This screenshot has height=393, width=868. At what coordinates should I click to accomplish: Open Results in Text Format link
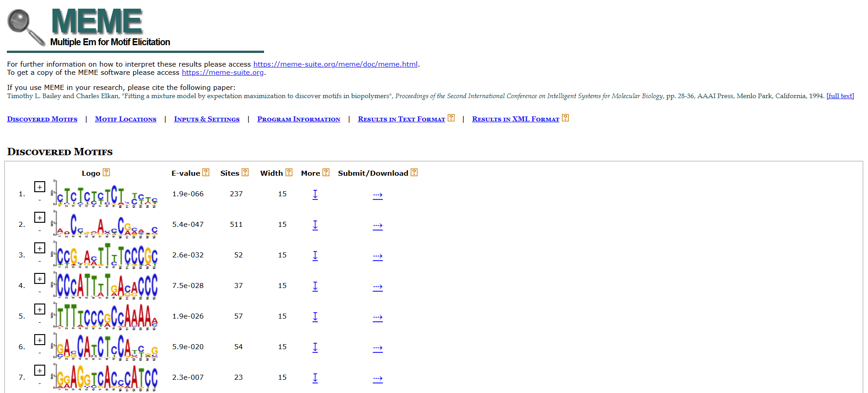click(402, 119)
